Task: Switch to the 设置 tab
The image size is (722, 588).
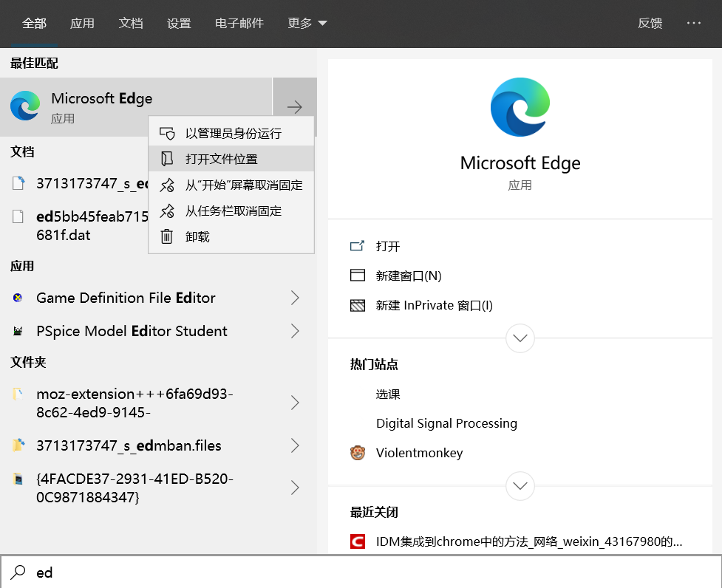Action: point(179,23)
